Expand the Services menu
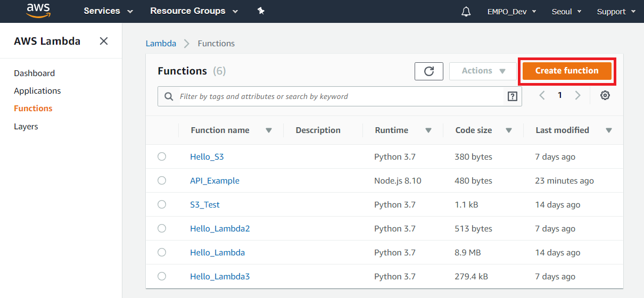This screenshot has width=644, height=298. click(x=108, y=11)
